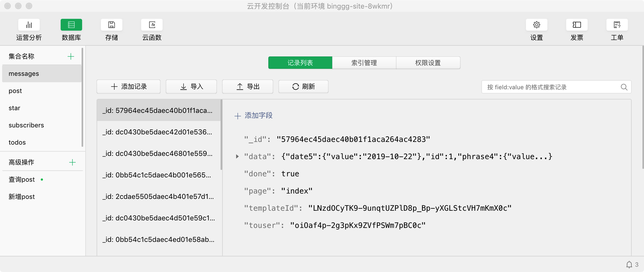The width and height of the screenshot is (644, 272).
Task: Click the "touser" field value
Action: tap(358, 225)
